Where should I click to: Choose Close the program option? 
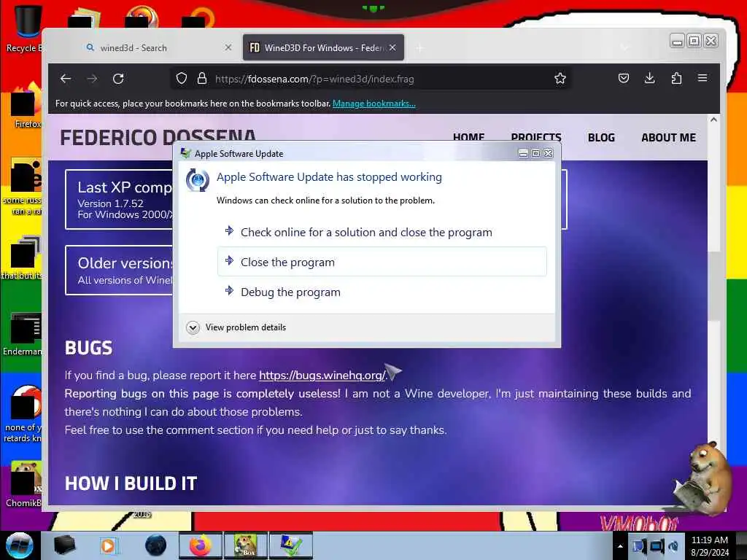coord(382,262)
